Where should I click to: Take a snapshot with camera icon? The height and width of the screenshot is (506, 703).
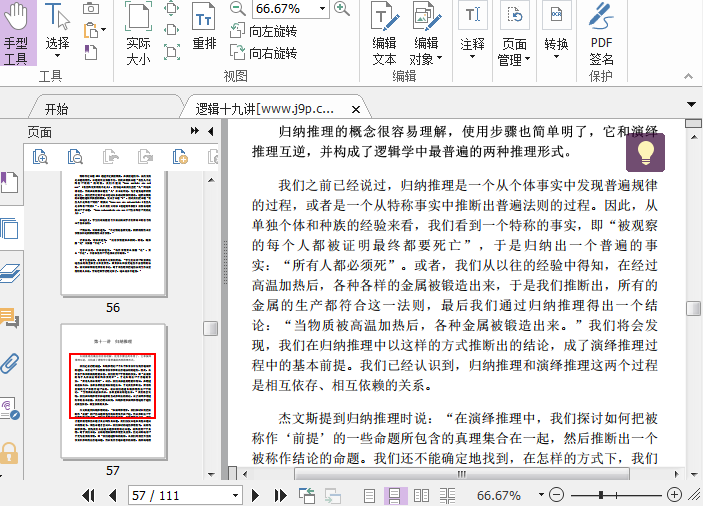click(91, 8)
